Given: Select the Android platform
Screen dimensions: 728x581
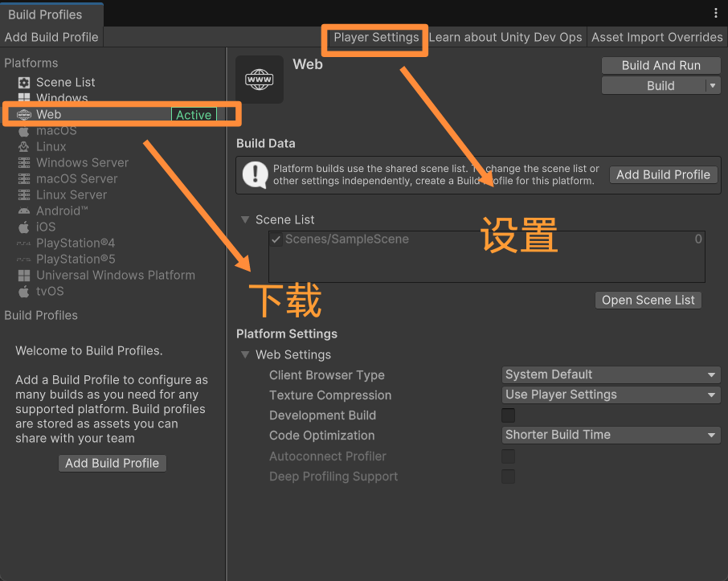Looking at the screenshot, I should click(x=113, y=211).
